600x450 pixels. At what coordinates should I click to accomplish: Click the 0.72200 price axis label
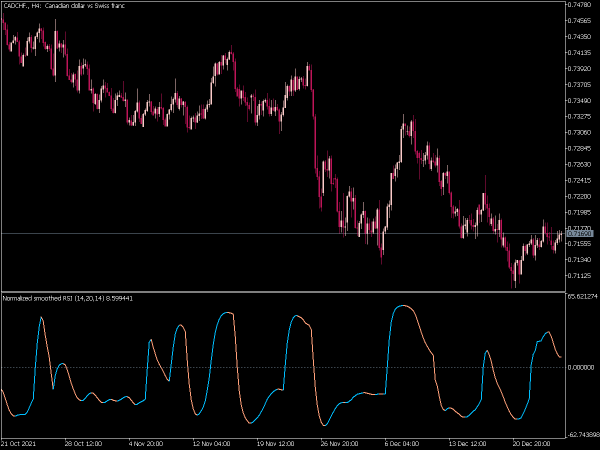[580, 196]
